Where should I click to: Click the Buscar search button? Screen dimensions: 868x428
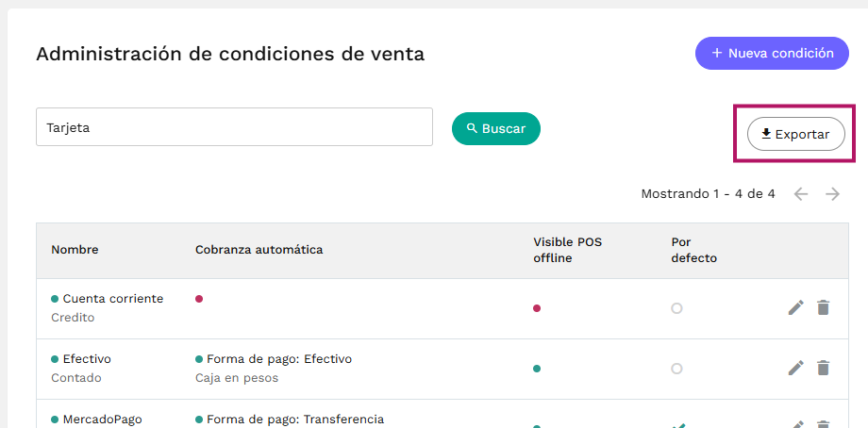click(x=496, y=129)
